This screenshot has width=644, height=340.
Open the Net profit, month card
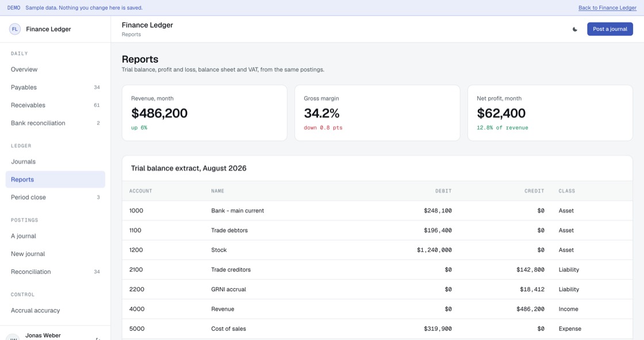[x=550, y=113]
